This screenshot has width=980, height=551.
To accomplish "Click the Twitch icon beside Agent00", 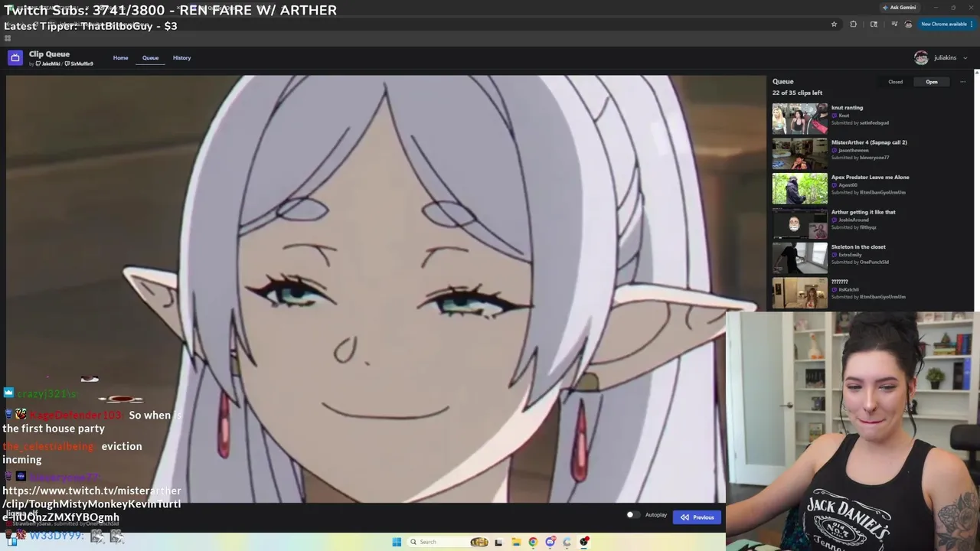I will pyautogui.click(x=835, y=185).
